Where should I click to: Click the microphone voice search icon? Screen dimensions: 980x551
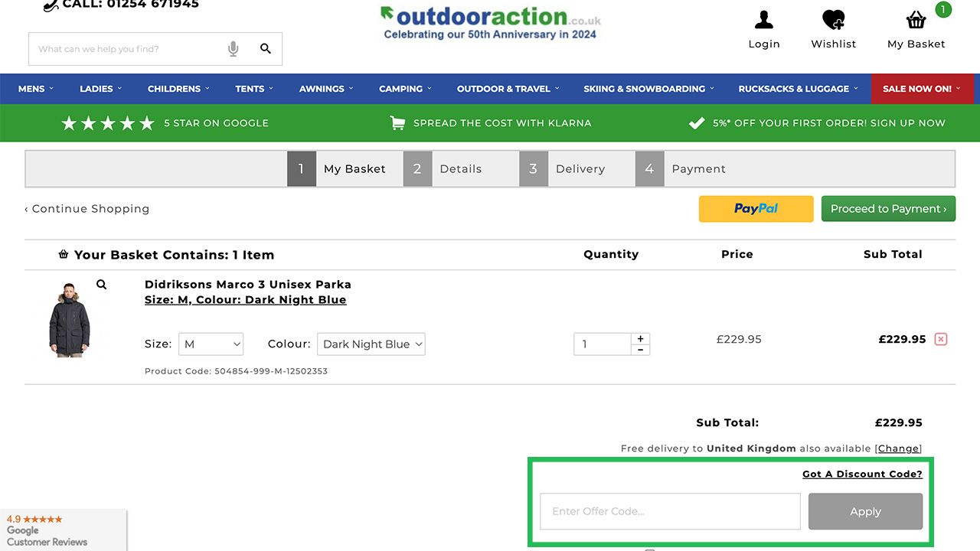234,49
